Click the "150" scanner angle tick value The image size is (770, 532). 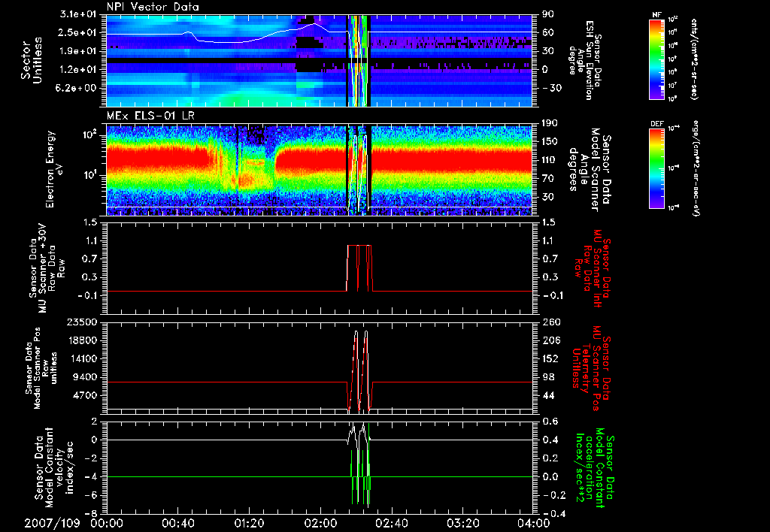click(550, 142)
